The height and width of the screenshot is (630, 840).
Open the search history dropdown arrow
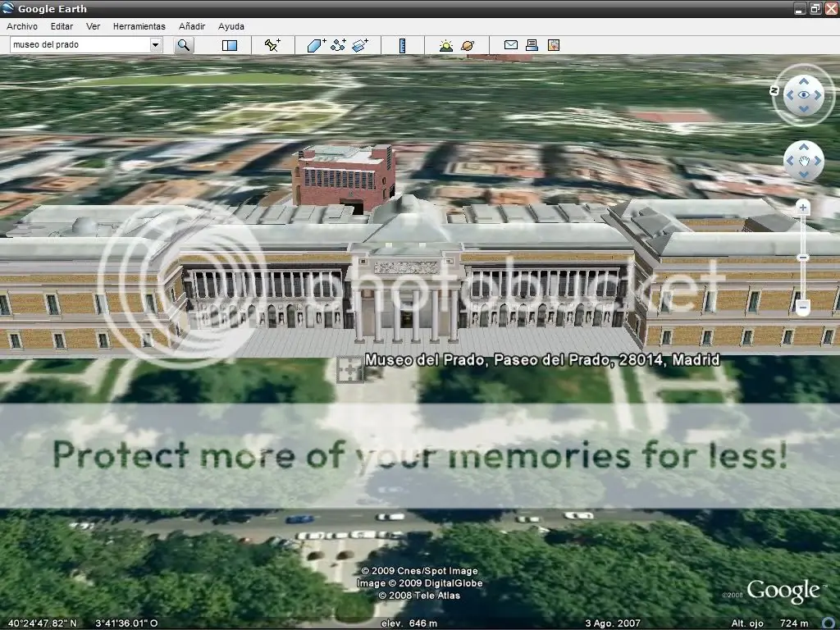155,44
